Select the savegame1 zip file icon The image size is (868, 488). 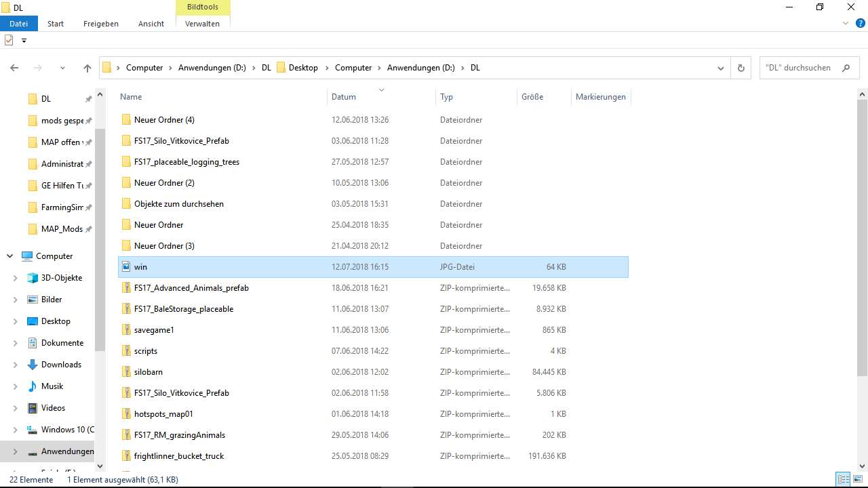125,330
